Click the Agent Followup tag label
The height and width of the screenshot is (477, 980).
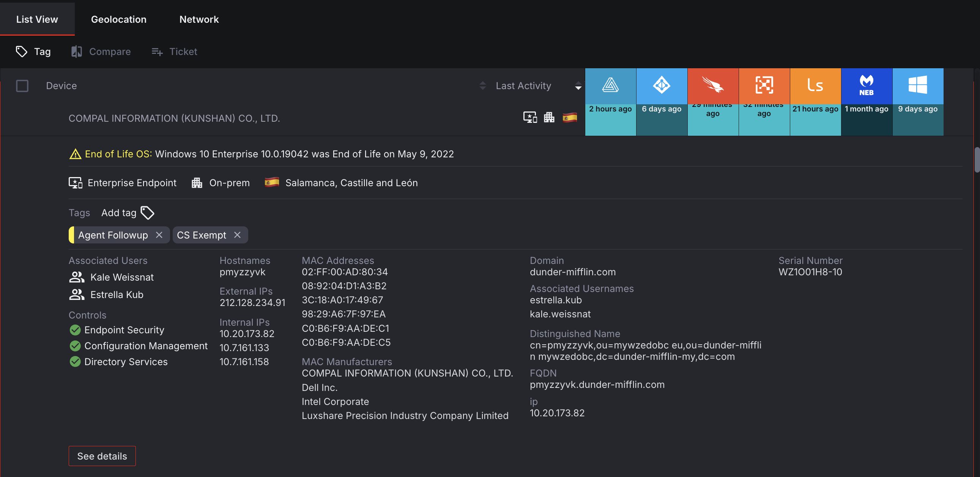point(113,235)
